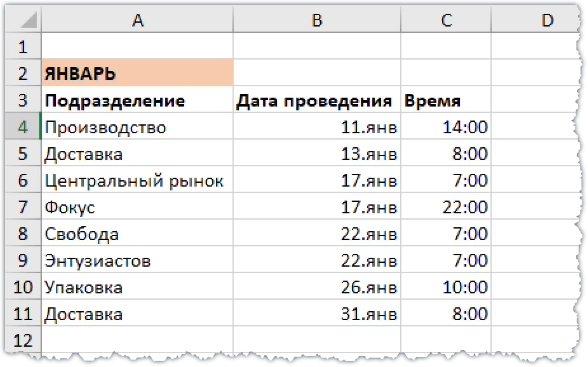
Task: Select the Доставка cell in row 11
Action: (137, 313)
